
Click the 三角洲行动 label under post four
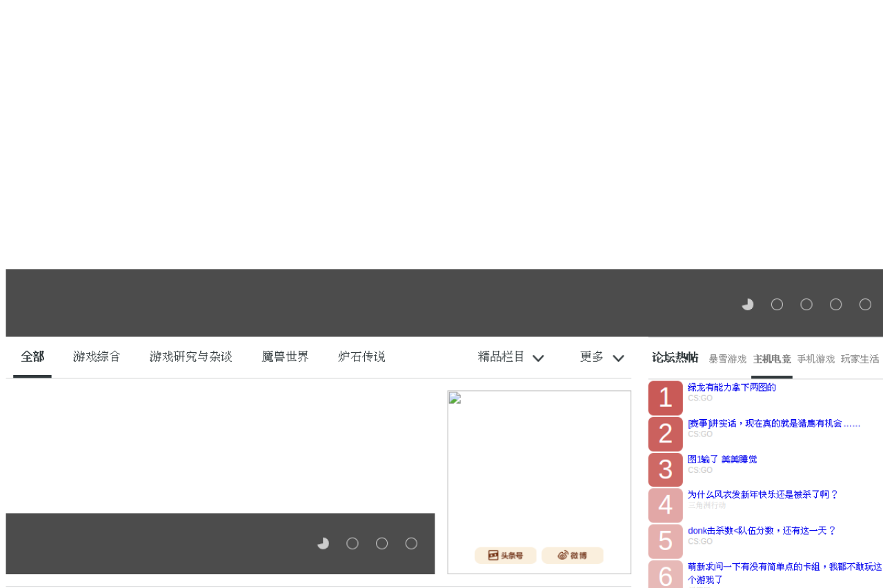706,505
